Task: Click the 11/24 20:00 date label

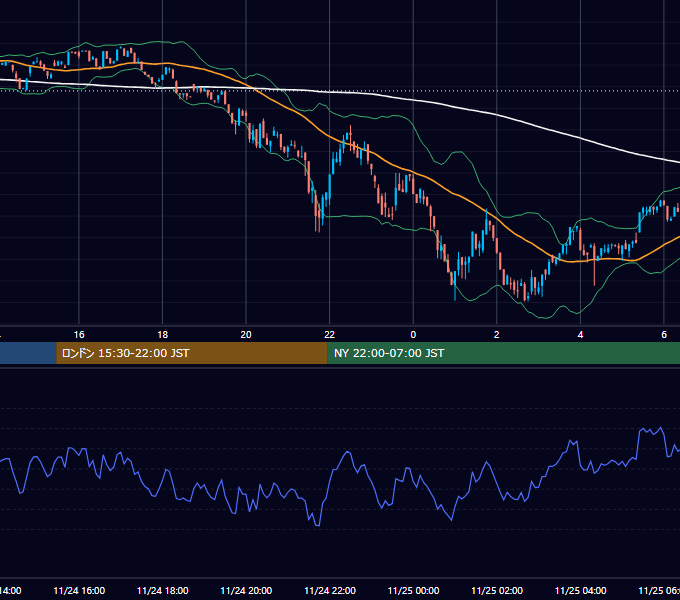Action: (246, 591)
